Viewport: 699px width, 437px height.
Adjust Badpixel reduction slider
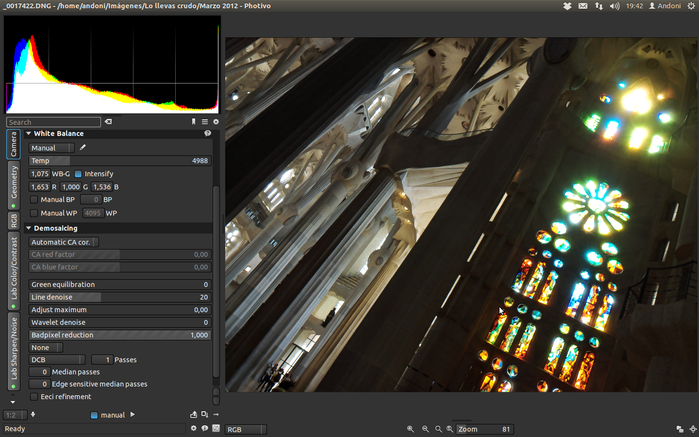click(120, 335)
